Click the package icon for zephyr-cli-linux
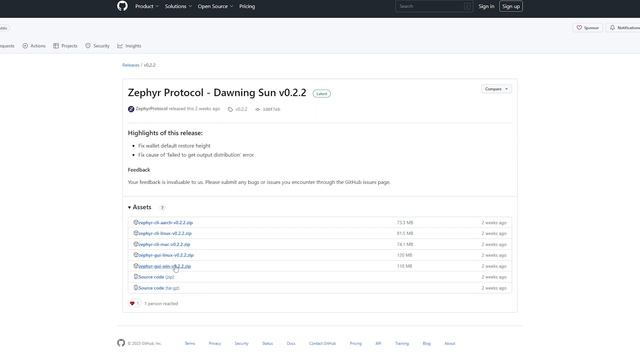The width and height of the screenshot is (640, 360). (136, 233)
